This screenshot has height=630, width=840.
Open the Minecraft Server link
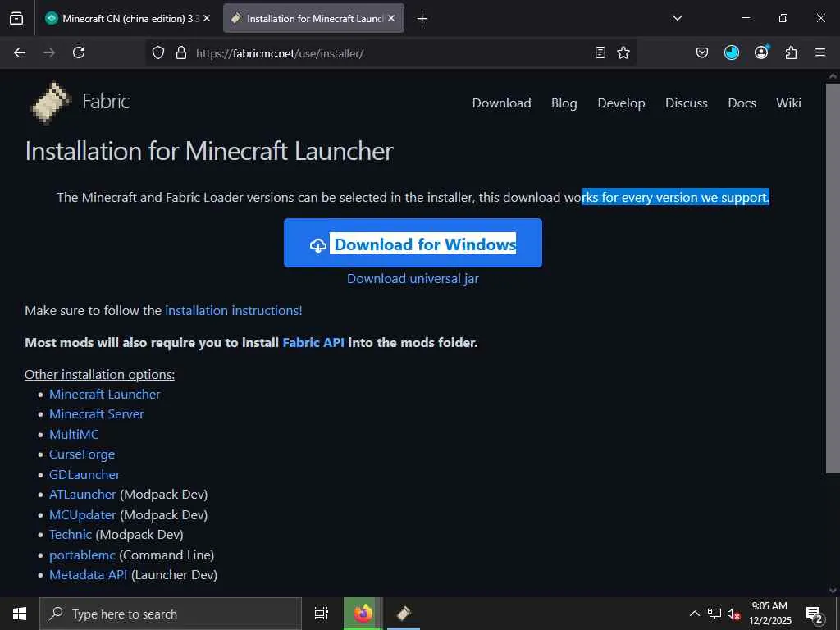(x=97, y=414)
